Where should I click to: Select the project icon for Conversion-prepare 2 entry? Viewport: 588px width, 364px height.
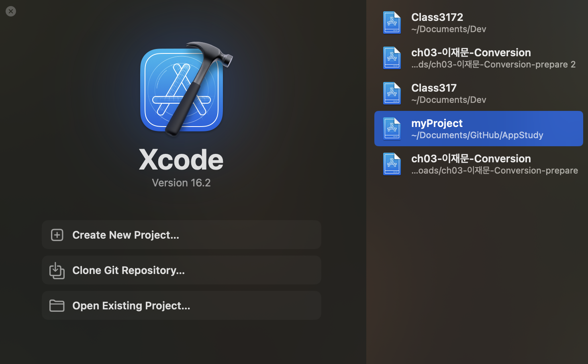[392, 58]
